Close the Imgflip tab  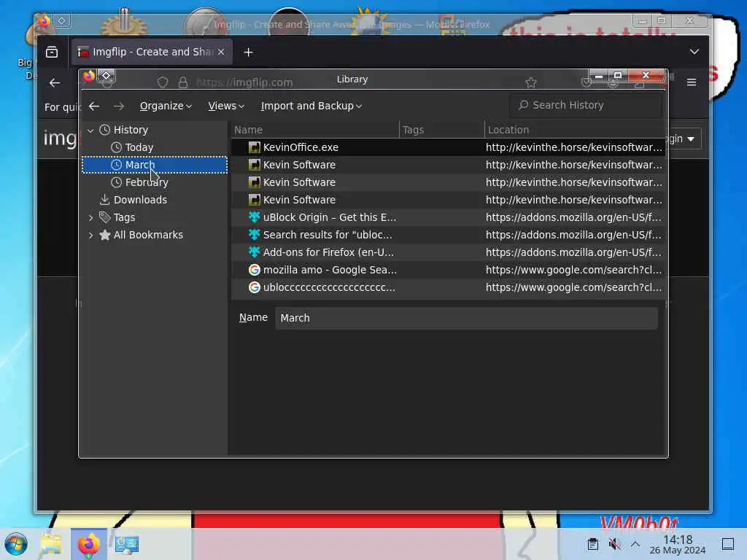[221, 52]
